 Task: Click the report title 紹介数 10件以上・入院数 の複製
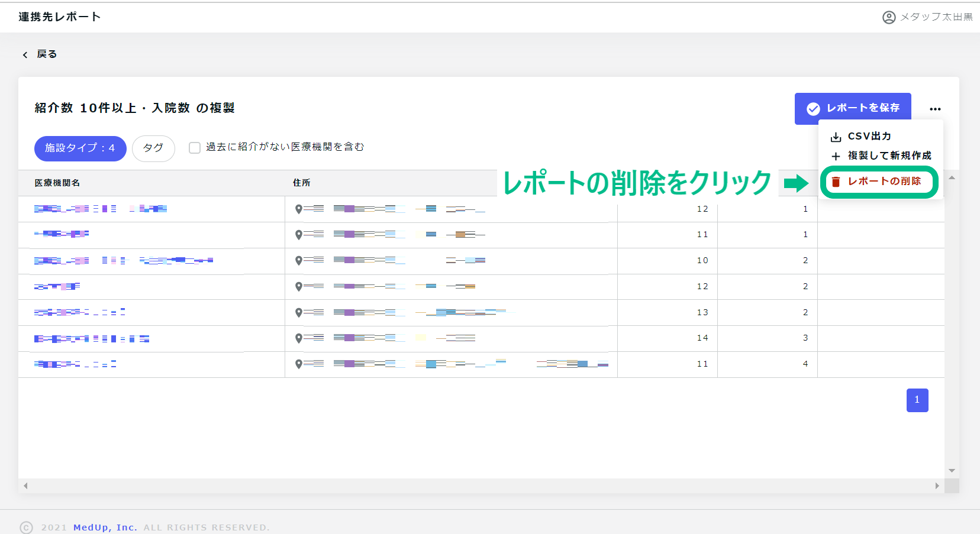pos(135,108)
